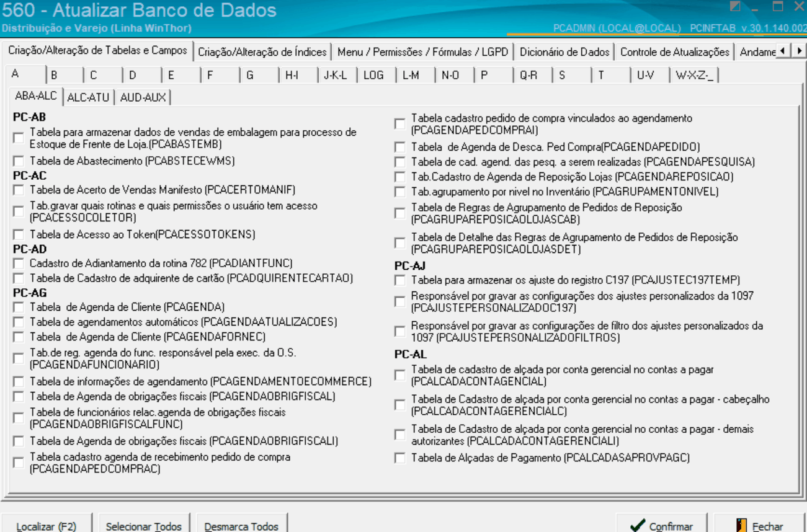Open the W-X-Z-_ tab
Viewport: 807px width, 532px height.
point(695,75)
